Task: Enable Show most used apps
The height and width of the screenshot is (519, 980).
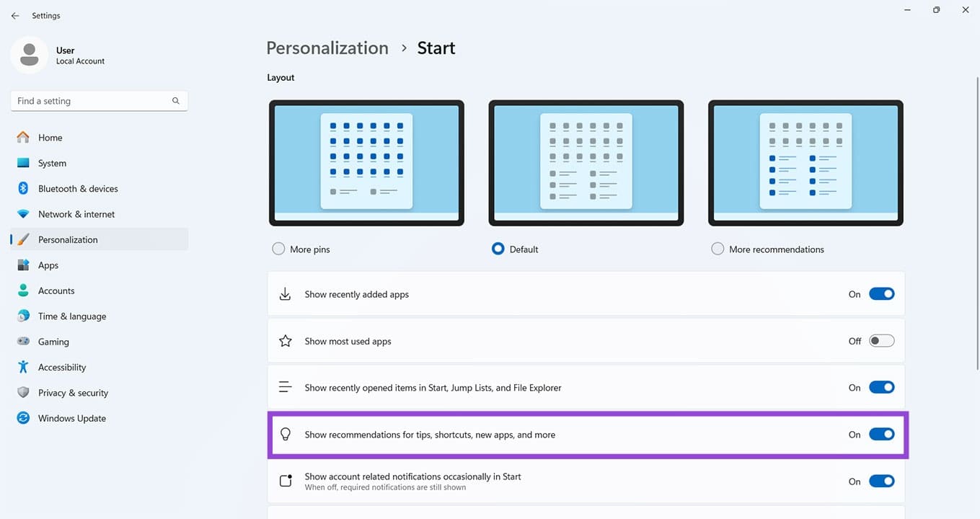Action: click(881, 340)
